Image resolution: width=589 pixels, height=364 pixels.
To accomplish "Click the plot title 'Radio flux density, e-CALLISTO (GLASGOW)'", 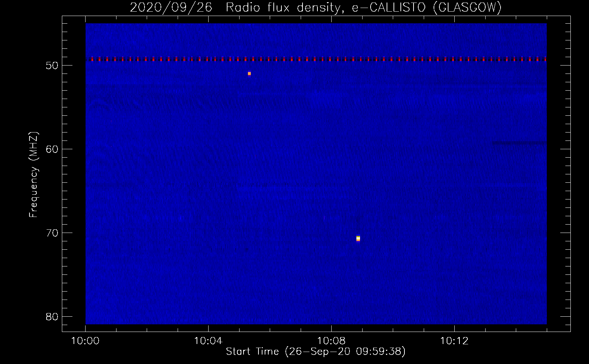I will coord(364,7).
